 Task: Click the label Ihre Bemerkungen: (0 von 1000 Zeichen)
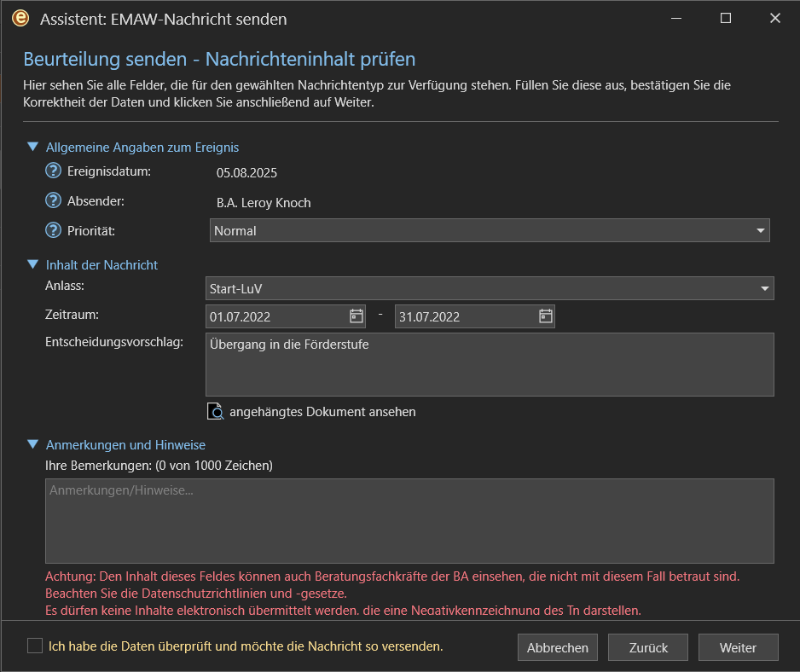(x=159, y=466)
